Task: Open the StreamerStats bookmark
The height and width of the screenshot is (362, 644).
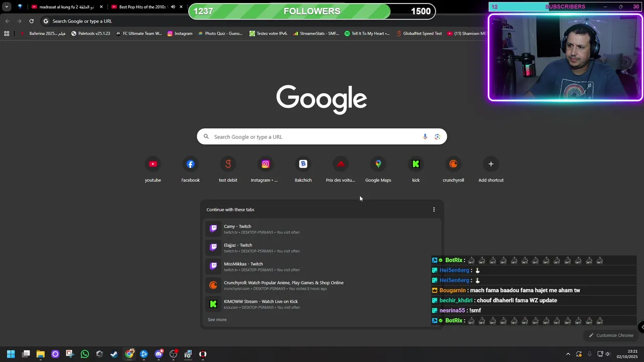Action: (x=315, y=34)
